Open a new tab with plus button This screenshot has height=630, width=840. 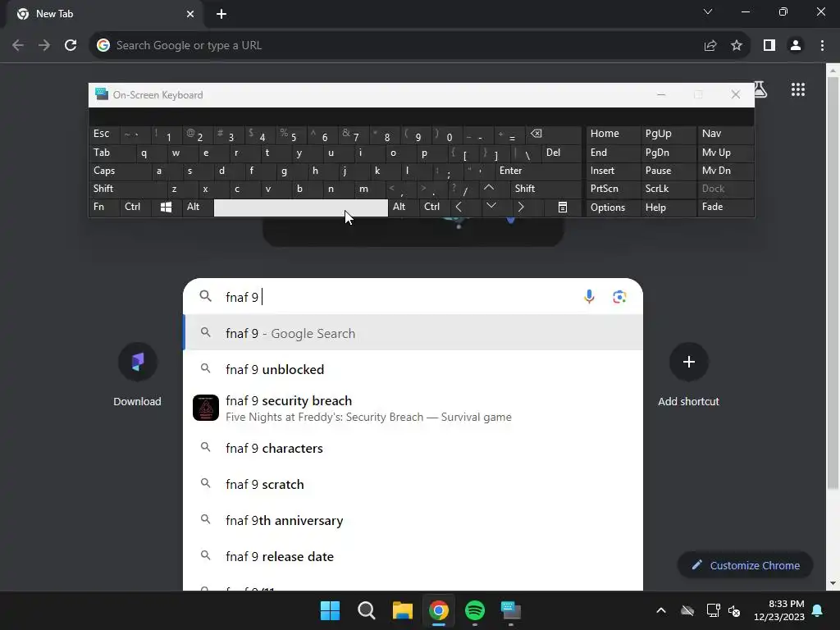click(221, 14)
